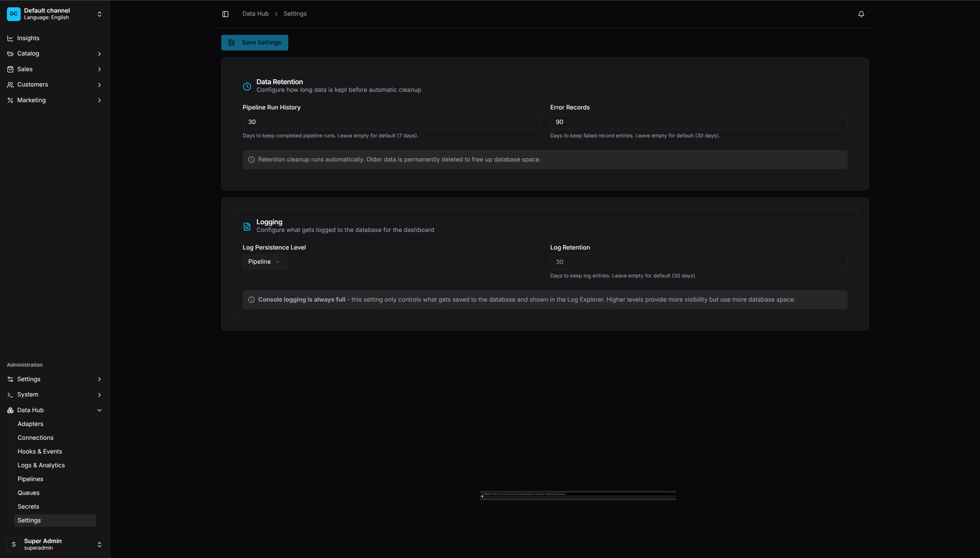
Task: Toggle the sidebar panel visibility
Action: (x=225, y=14)
